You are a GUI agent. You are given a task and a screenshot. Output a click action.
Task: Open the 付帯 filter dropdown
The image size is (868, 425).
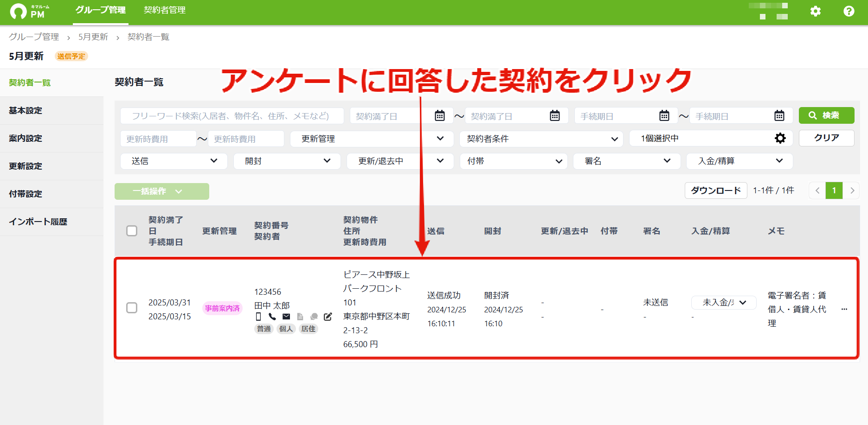point(514,161)
